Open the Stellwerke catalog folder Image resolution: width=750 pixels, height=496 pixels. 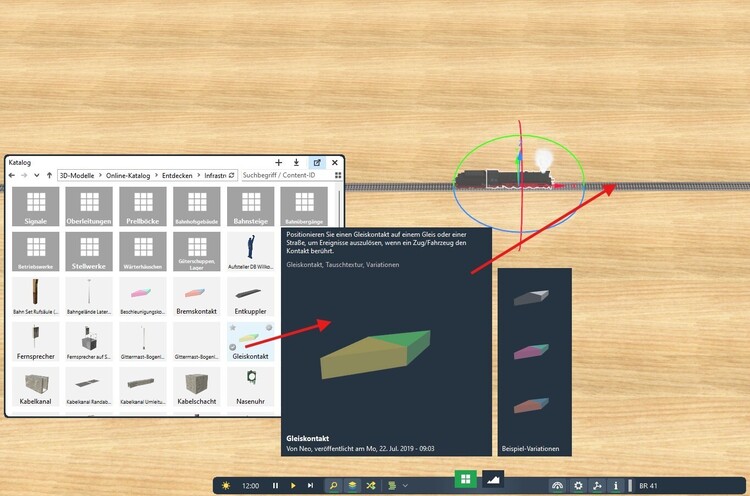pos(89,252)
